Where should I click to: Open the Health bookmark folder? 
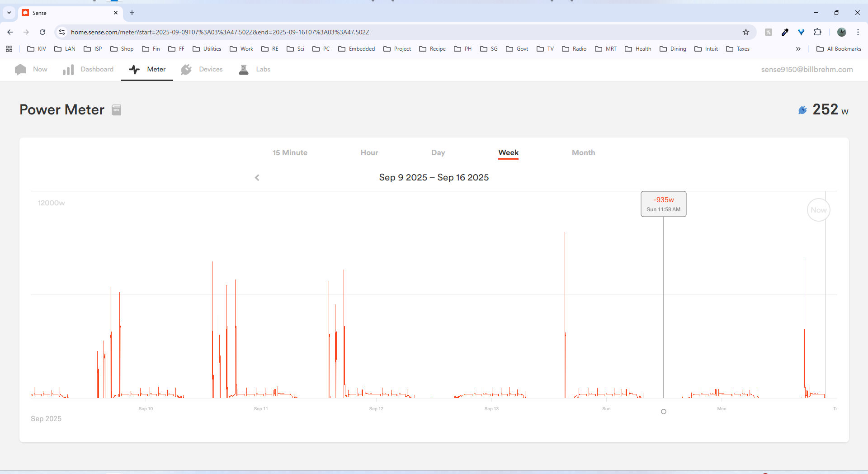[638, 49]
